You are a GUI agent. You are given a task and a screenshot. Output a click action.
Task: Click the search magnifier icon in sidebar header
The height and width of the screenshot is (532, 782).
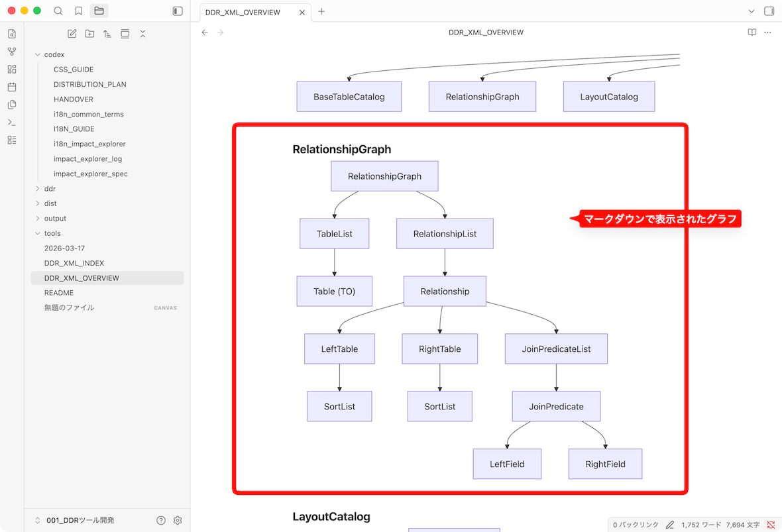click(x=58, y=11)
